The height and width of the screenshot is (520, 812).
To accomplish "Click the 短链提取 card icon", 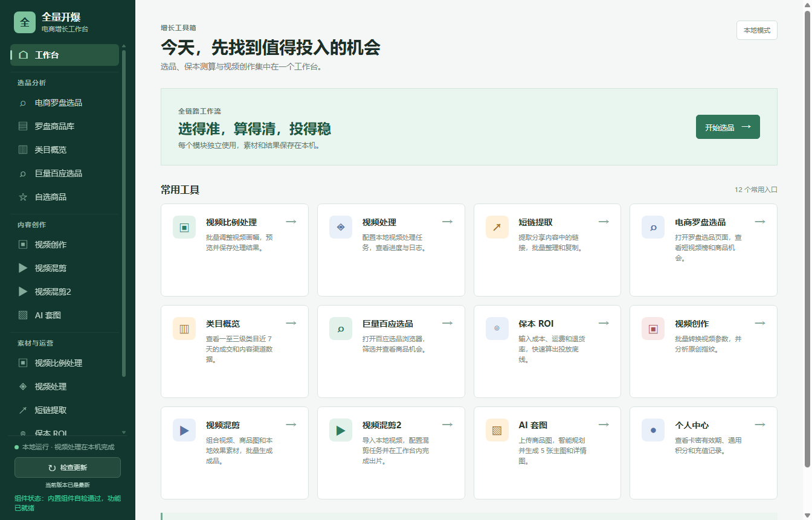I will click(x=497, y=227).
